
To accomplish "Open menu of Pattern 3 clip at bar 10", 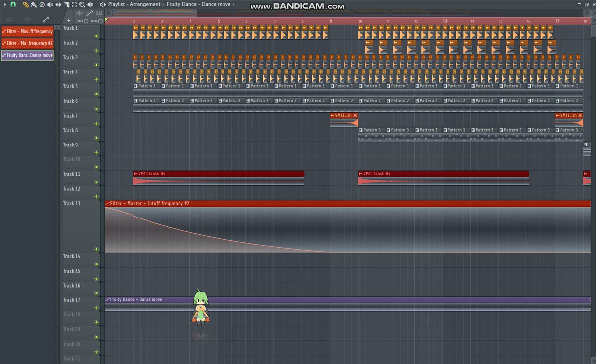I will click(x=361, y=130).
